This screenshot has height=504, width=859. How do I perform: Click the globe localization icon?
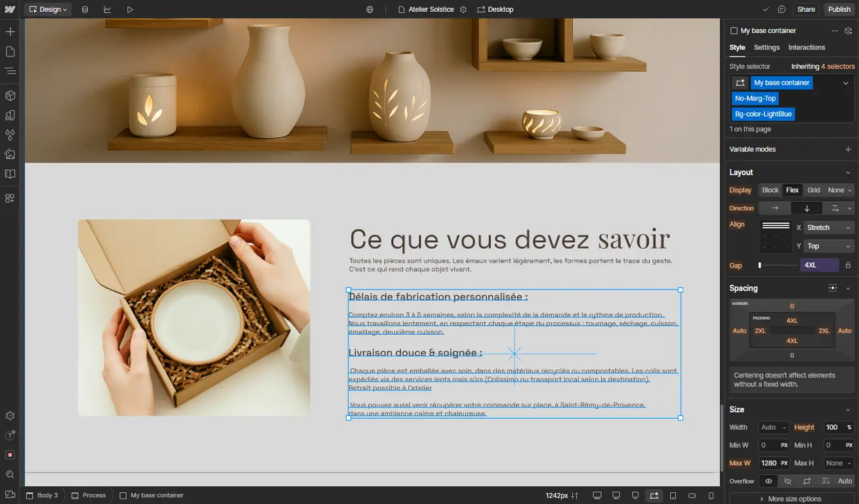[x=370, y=9]
